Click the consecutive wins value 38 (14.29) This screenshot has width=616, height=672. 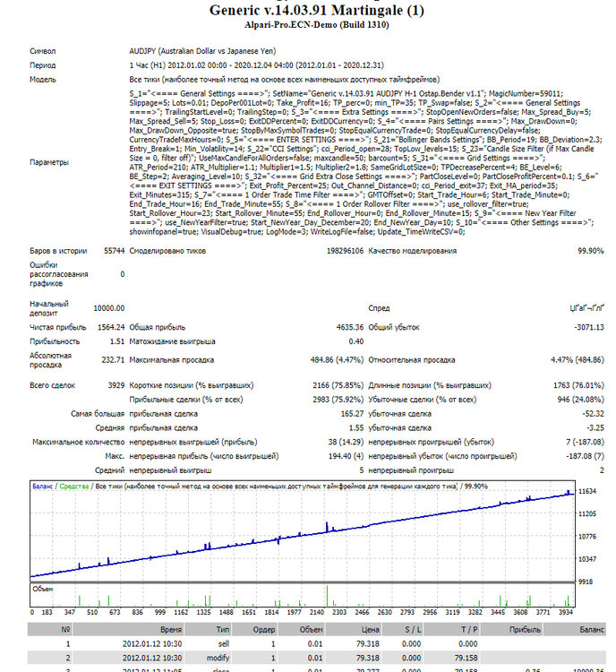pos(346,442)
